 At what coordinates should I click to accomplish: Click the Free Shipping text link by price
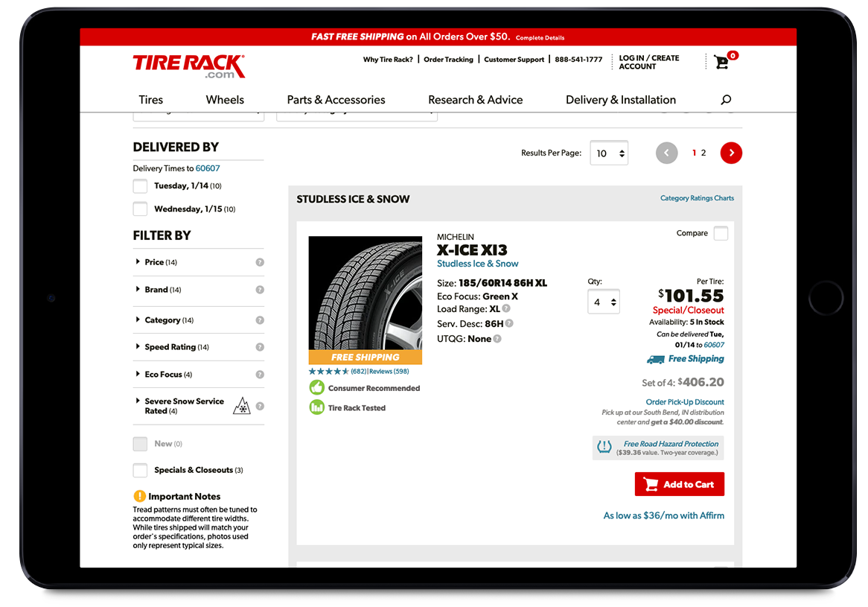pos(696,359)
